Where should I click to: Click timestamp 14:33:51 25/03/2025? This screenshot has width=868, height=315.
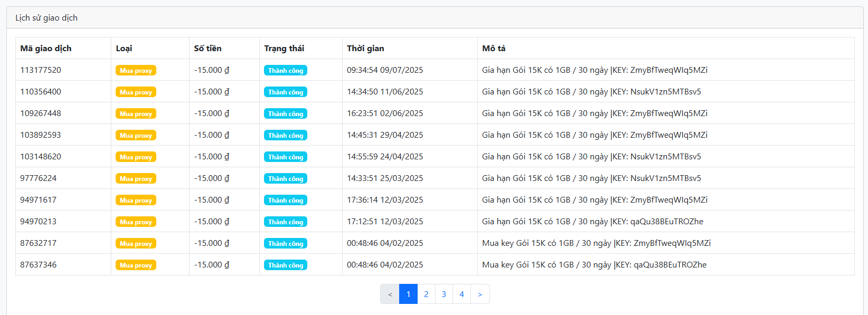click(385, 178)
